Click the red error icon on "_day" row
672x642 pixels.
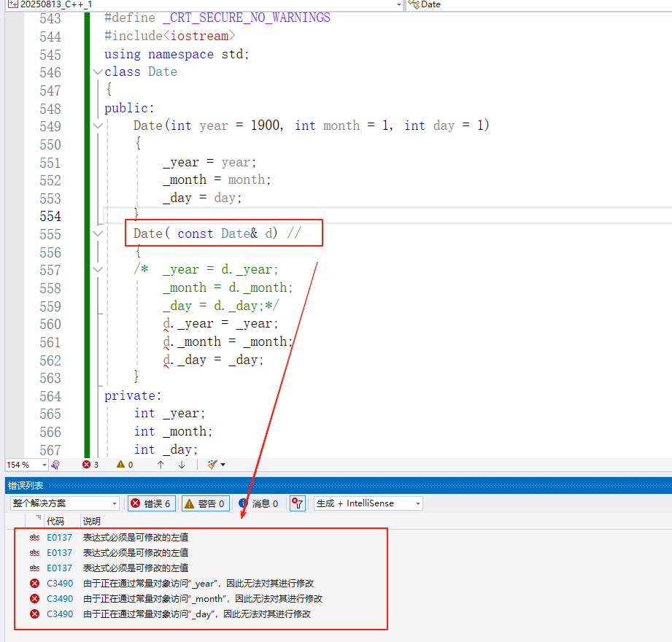click(35, 614)
